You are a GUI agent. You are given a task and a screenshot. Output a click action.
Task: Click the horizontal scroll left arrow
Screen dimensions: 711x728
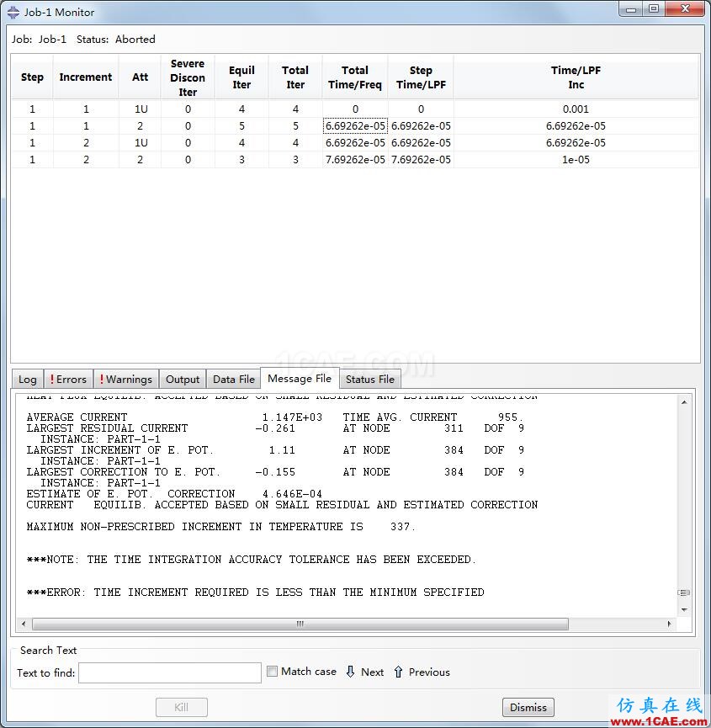point(24,624)
